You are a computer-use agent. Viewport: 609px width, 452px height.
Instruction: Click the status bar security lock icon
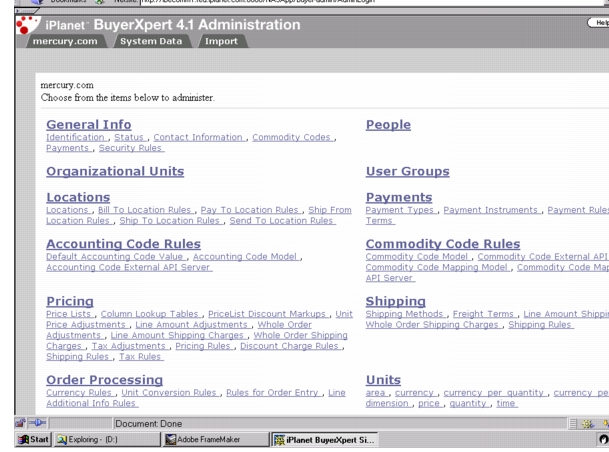pos(20,423)
